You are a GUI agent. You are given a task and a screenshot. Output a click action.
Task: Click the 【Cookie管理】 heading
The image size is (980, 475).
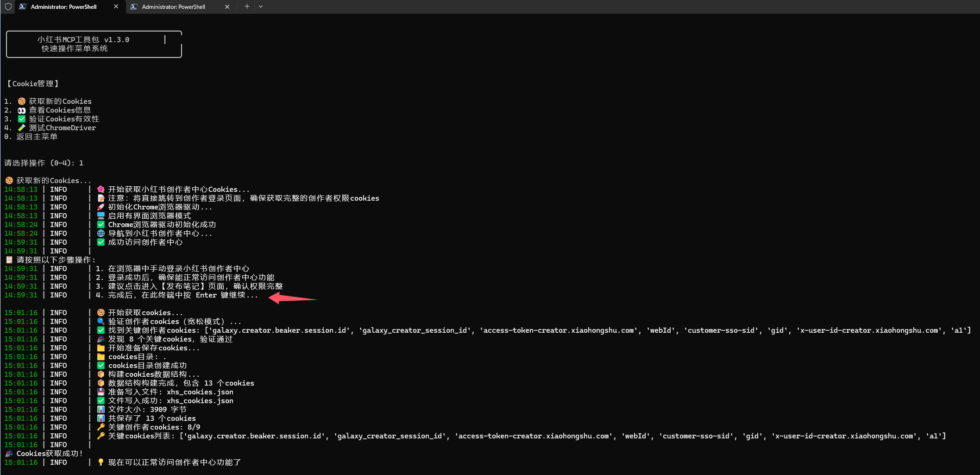(x=32, y=84)
